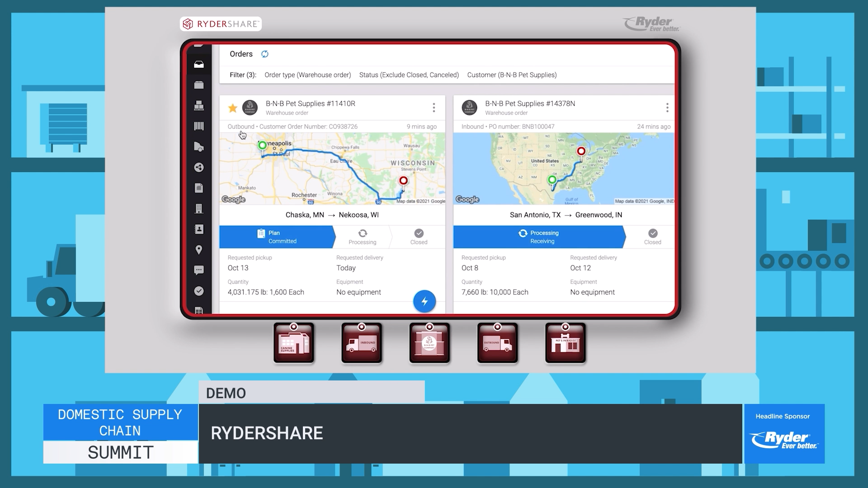Click the blue lightning quick action button
868x488 pixels.
pyautogui.click(x=424, y=301)
